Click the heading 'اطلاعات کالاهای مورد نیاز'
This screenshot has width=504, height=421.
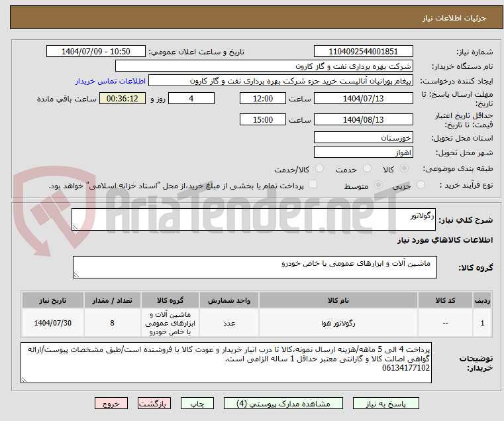[x=445, y=240]
